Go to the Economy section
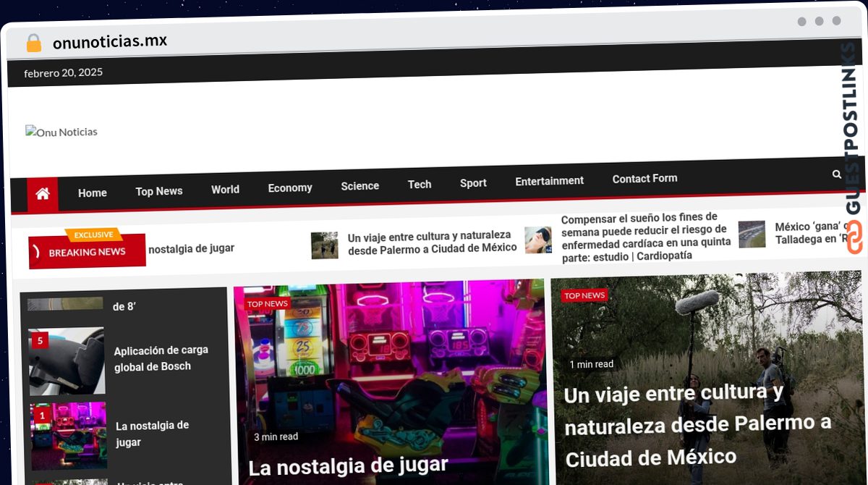This screenshot has width=868, height=485. click(x=289, y=187)
